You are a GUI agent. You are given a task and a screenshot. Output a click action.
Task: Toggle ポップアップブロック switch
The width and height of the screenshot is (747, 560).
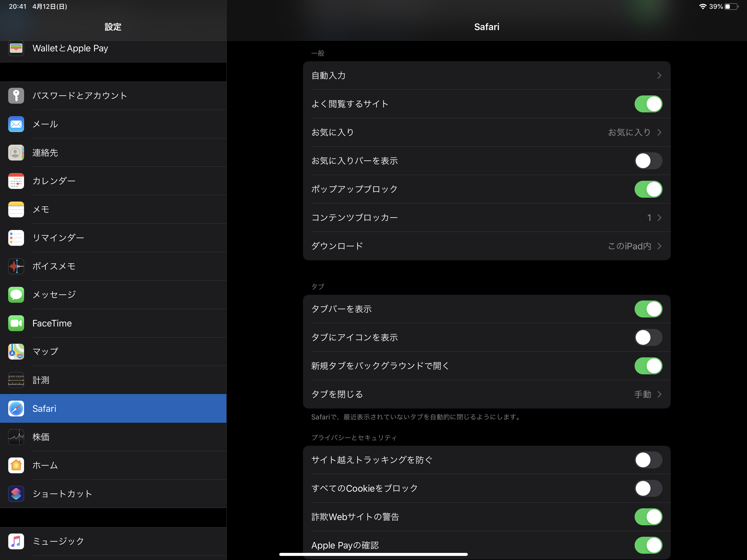click(648, 189)
